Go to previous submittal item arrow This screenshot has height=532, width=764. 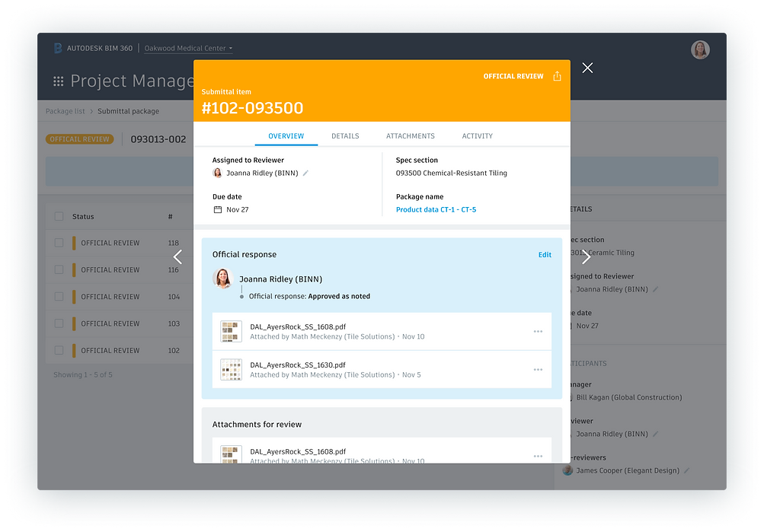point(177,256)
